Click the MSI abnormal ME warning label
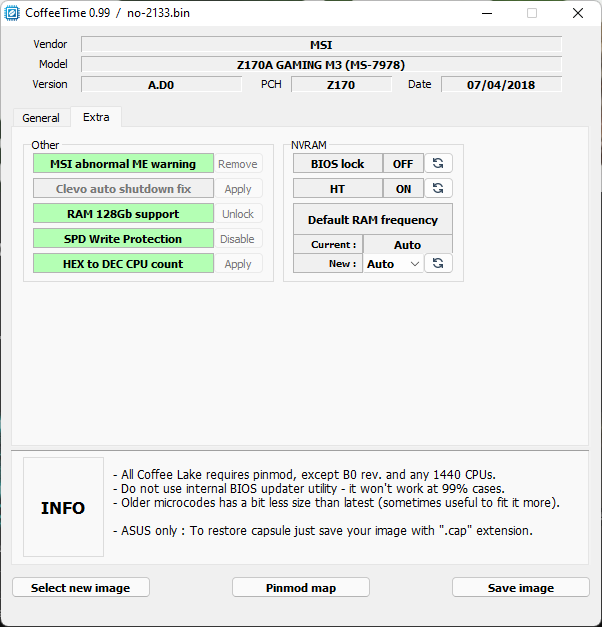Viewport: 602px width, 627px height. coord(123,164)
